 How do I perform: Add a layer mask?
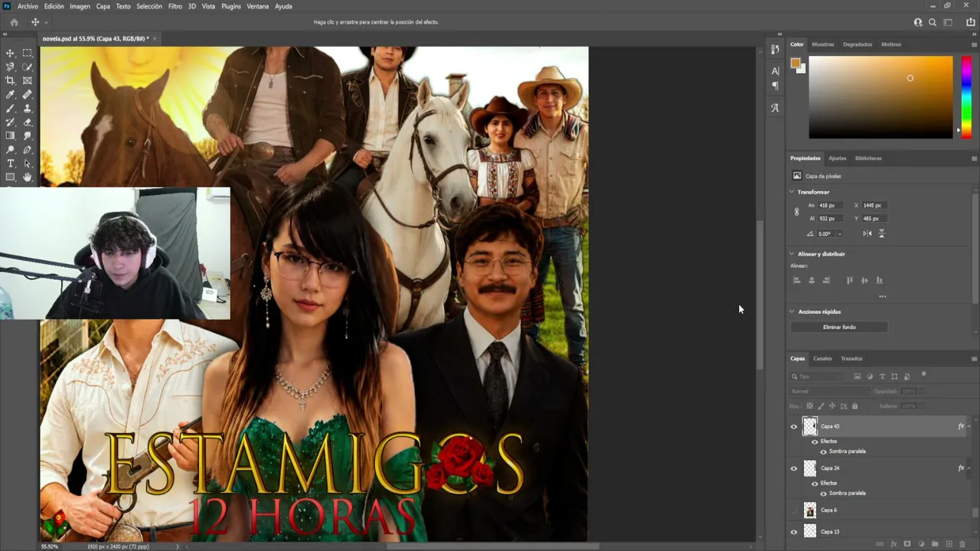(x=907, y=544)
